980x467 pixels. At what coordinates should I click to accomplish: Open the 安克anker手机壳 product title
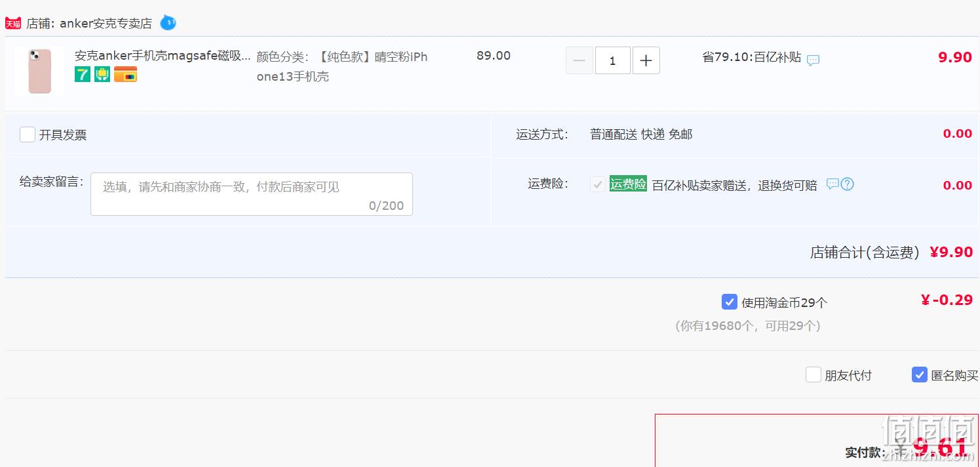[163, 56]
